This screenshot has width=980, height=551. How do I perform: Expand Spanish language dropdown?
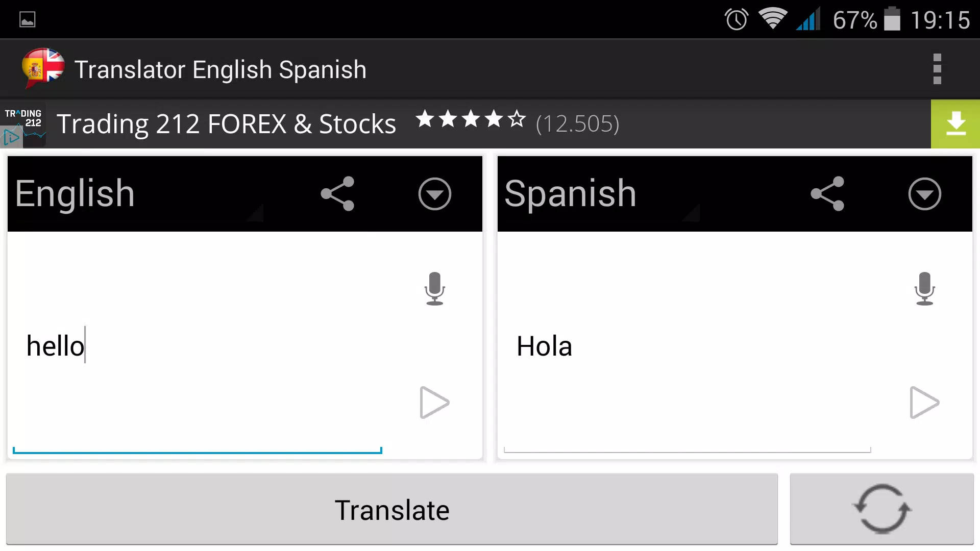coord(925,194)
